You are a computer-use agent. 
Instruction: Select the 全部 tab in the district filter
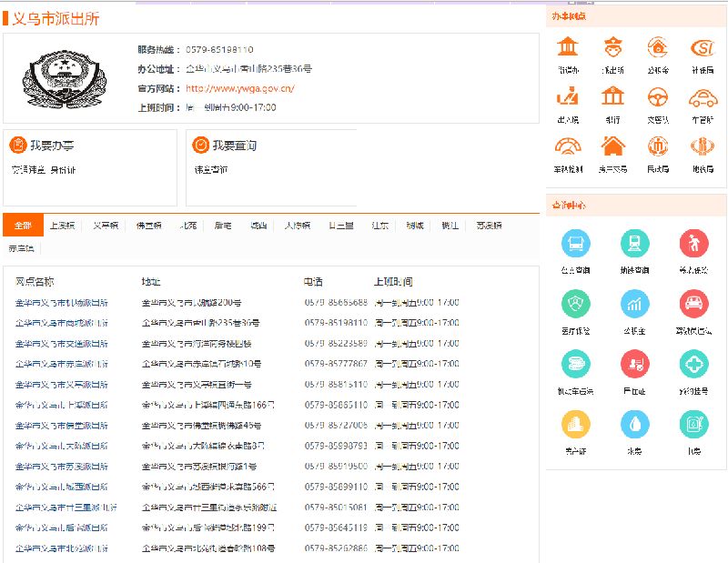(23, 225)
